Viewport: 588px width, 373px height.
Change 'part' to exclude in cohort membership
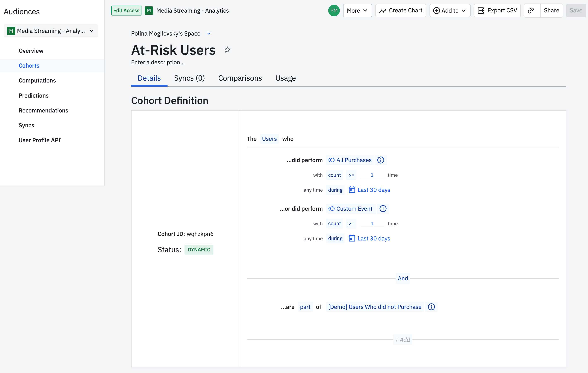305,307
